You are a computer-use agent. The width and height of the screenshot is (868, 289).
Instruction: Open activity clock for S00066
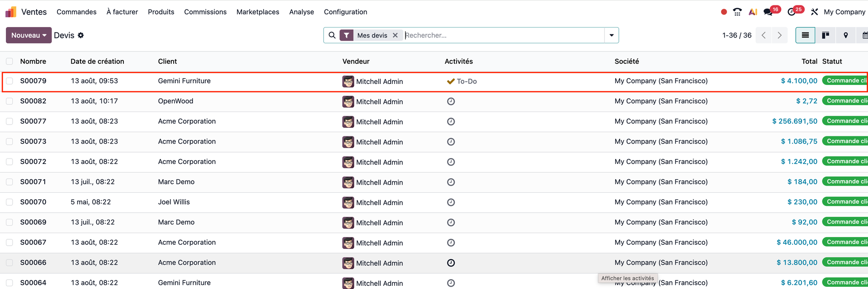(x=451, y=263)
